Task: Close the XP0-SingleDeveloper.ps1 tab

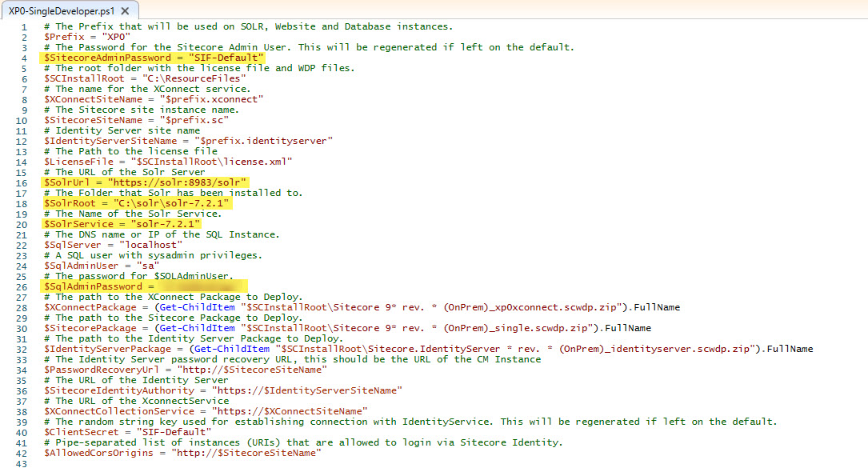Action: click(125, 10)
